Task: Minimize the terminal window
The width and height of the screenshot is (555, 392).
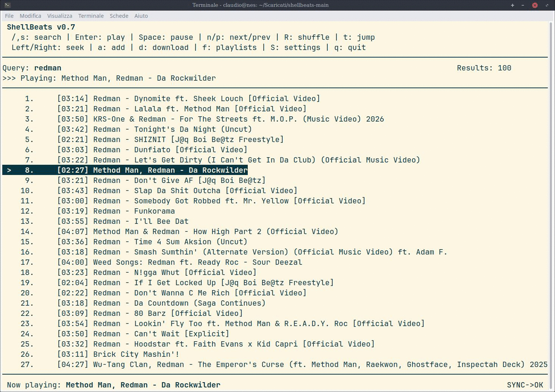Action: coord(523,5)
